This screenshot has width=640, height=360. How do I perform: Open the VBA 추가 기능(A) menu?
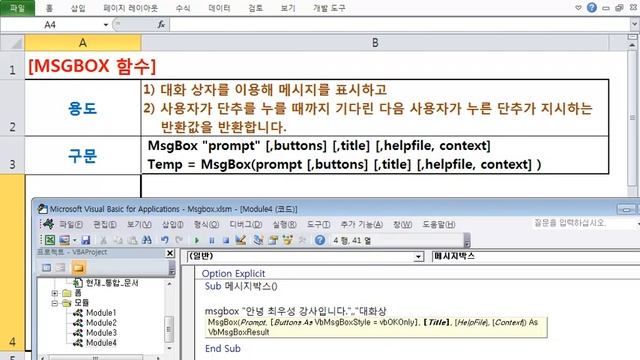pyautogui.click(x=362, y=224)
